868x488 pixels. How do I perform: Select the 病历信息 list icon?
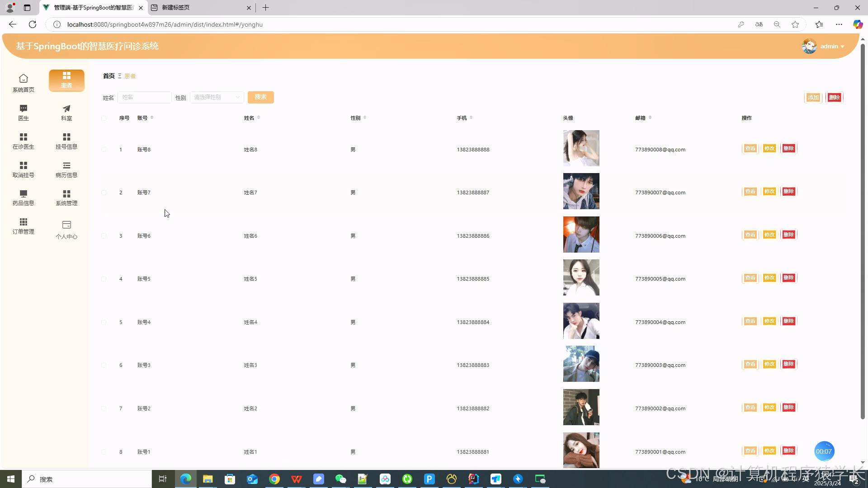(66, 165)
